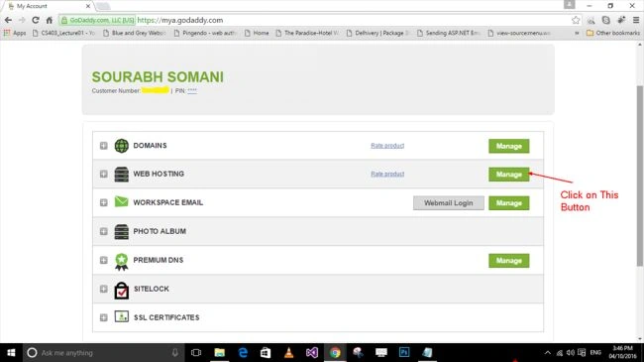Click the page vertical scrollbar

tap(640, 177)
